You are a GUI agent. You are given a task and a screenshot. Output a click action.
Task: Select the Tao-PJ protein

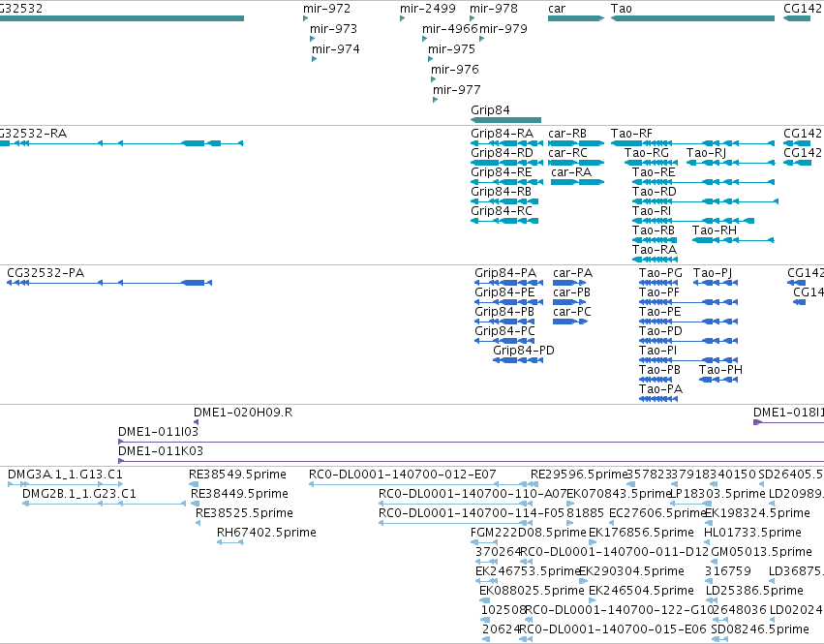point(716,283)
